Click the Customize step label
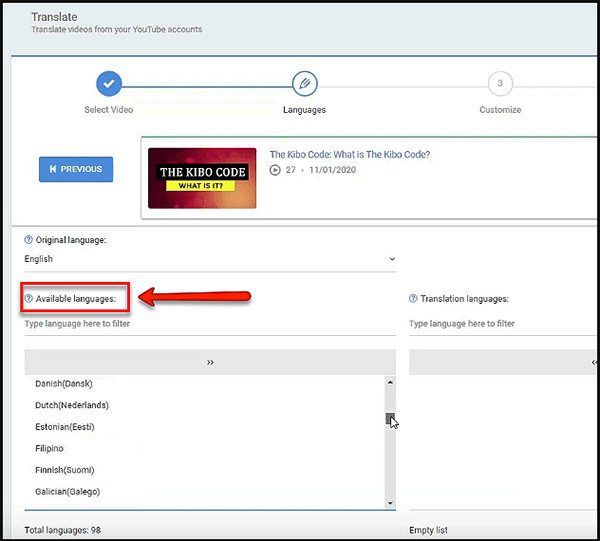600x541 pixels. click(x=500, y=110)
